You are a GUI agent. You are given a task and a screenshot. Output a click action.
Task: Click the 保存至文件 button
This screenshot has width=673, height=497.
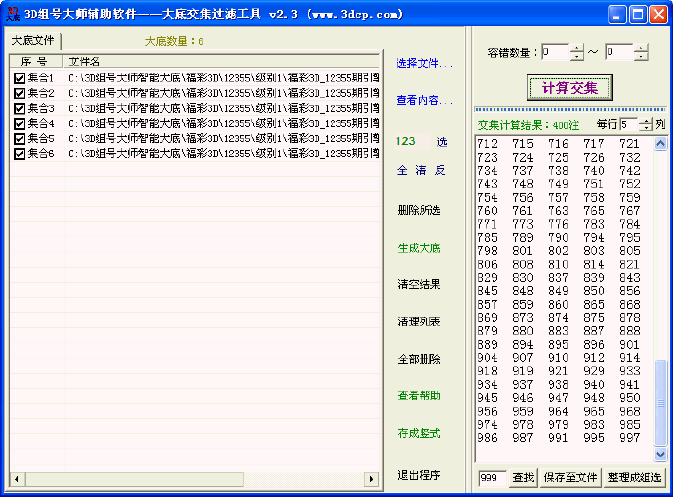coord(571,478)
